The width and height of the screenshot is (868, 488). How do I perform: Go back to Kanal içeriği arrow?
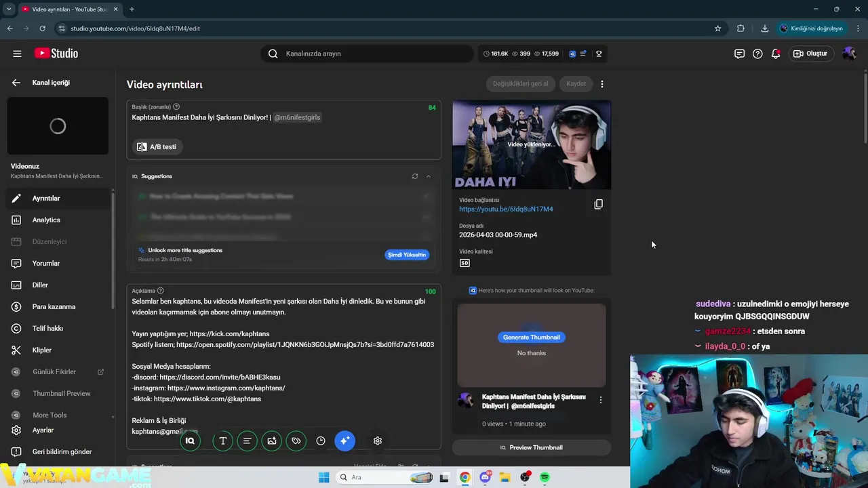(x=16, y=83)
